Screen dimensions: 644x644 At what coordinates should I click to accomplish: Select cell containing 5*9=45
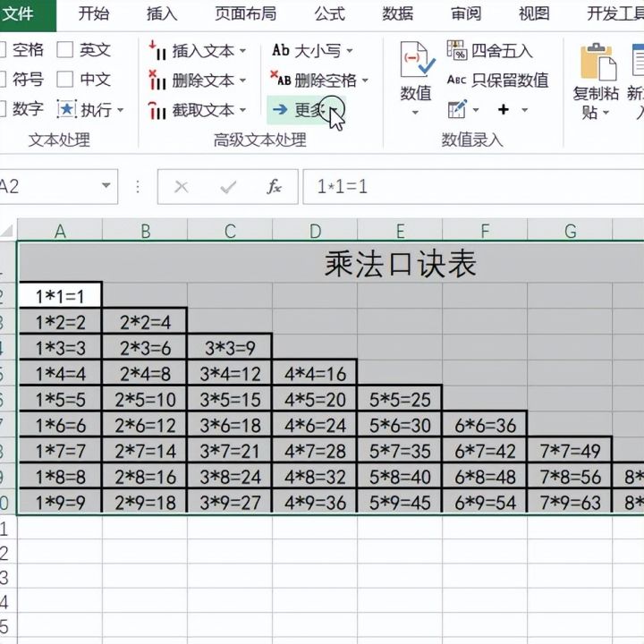tap(400, 502)
